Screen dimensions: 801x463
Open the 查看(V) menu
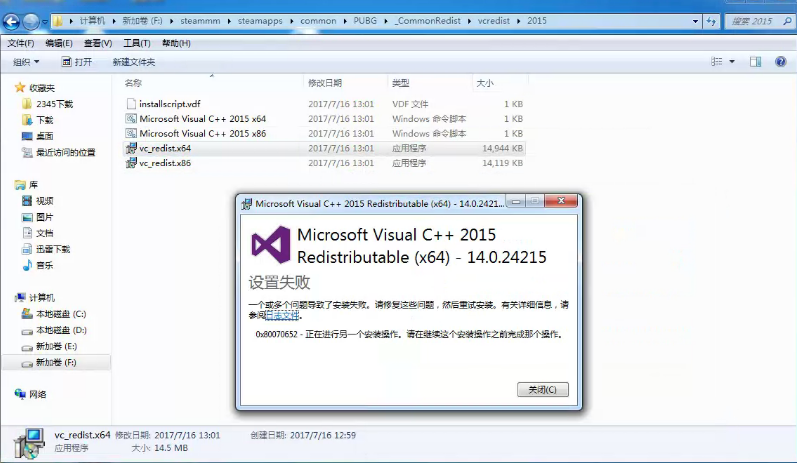pos(98,43)
